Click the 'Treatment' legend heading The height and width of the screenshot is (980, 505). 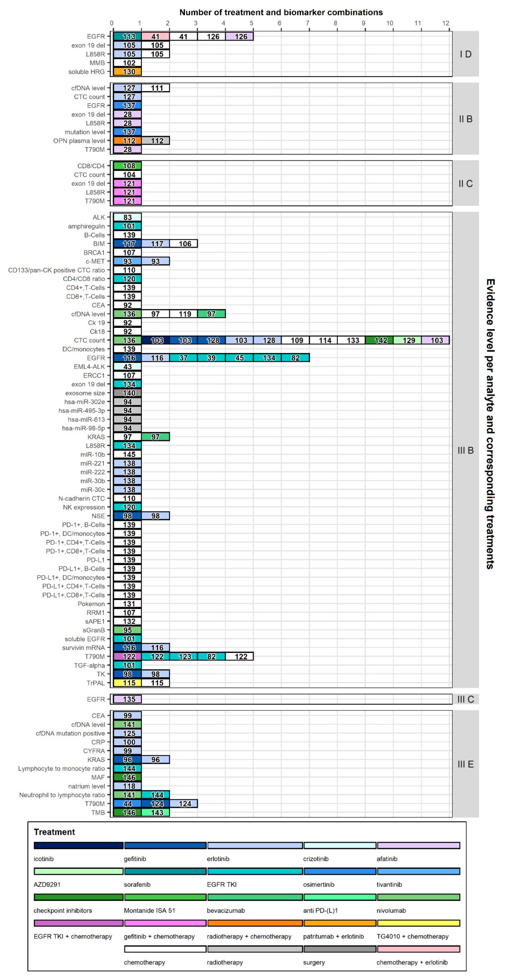[54, 832]
